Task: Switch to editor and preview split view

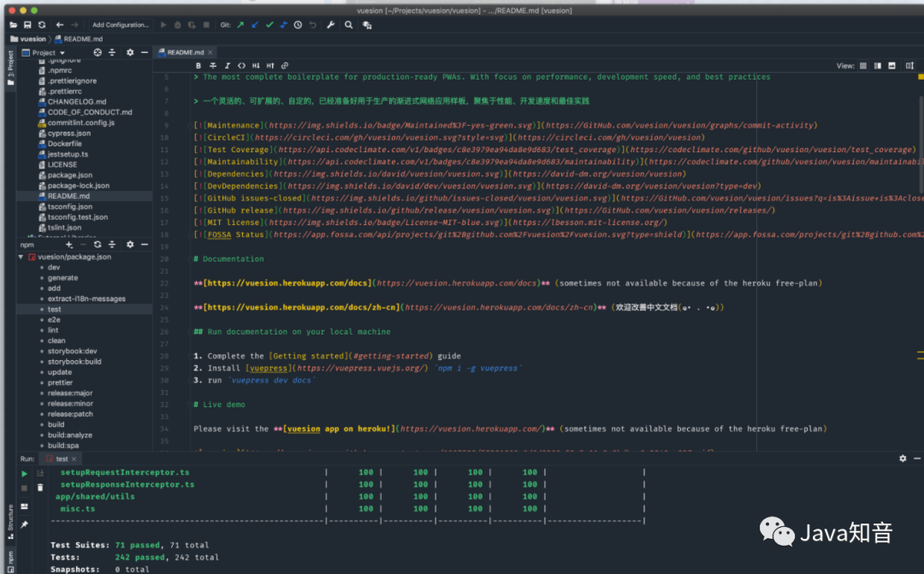Action: point(878,65)
